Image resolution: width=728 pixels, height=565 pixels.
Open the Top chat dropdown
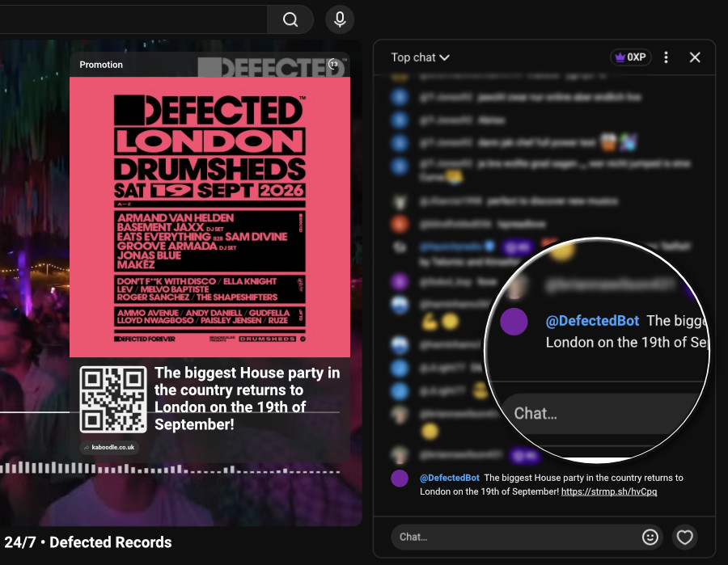(x=420, y=57)
